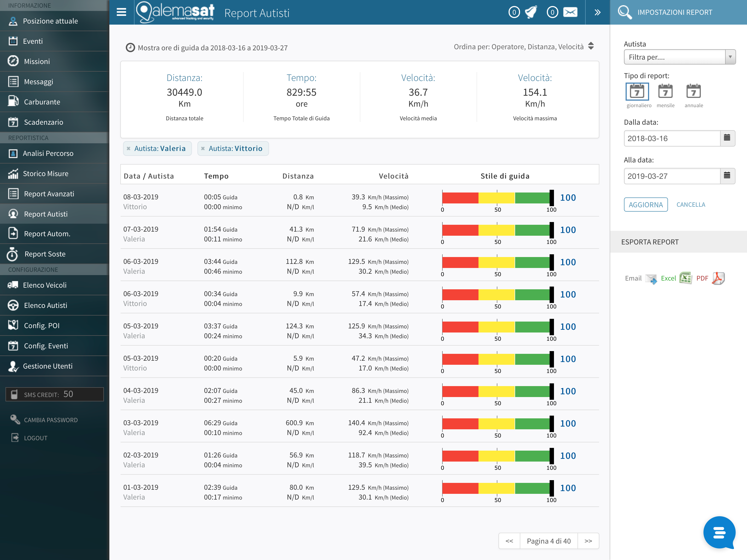Image resolution: width=747 pixels, height=560 pixels.
Task: Click the Report Autisti headset icon
Action: tap(13, 214)
